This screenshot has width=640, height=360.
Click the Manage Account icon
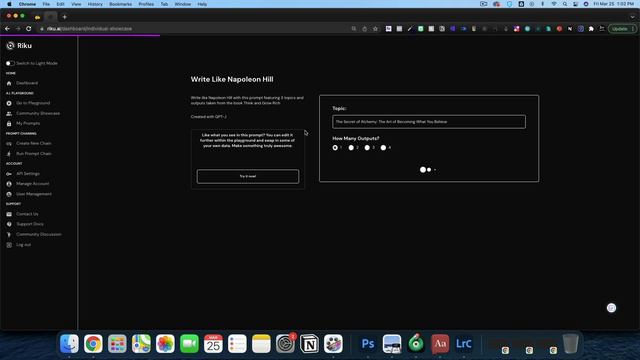click(x=9, y=184)
